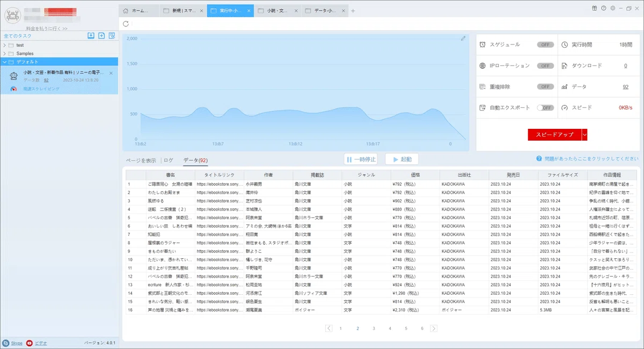Click the gift icon in the title bar
The width and height of the screenshot is (644, 349).
(595, 8)
